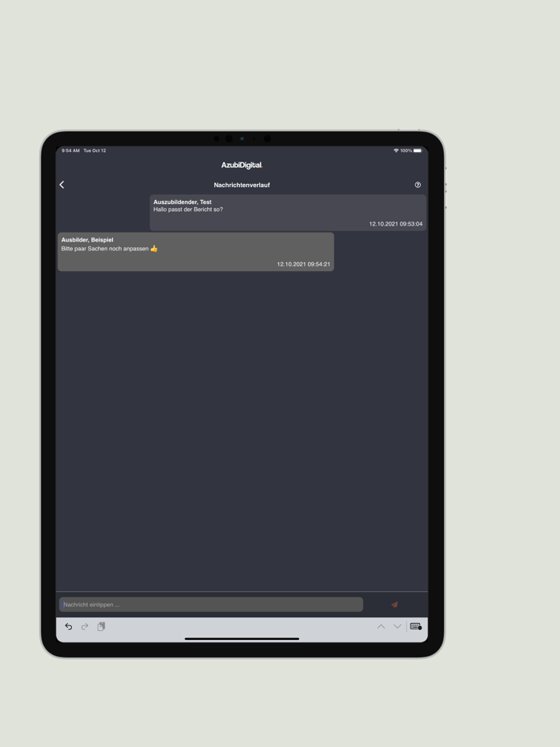This screenshot has height=747, width=560.
Task: Focus the 'Nachricht eintippen ...' input field
Action: point(211,605)
